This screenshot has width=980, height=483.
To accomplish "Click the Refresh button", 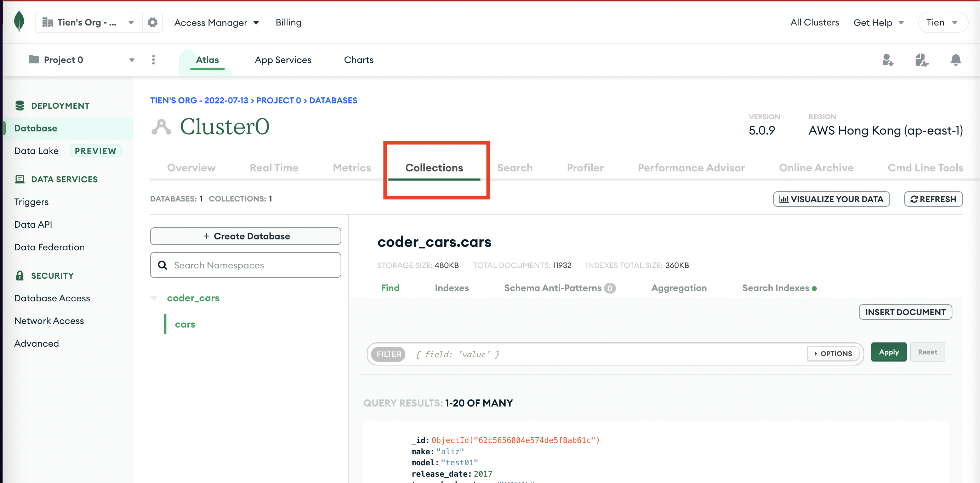I will [933, 199].
